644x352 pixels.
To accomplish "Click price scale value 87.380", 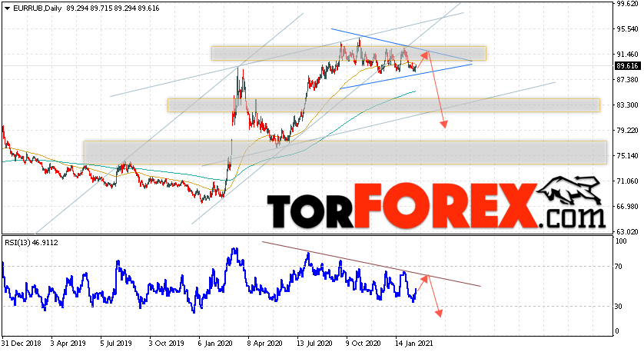I will point(628,79).
